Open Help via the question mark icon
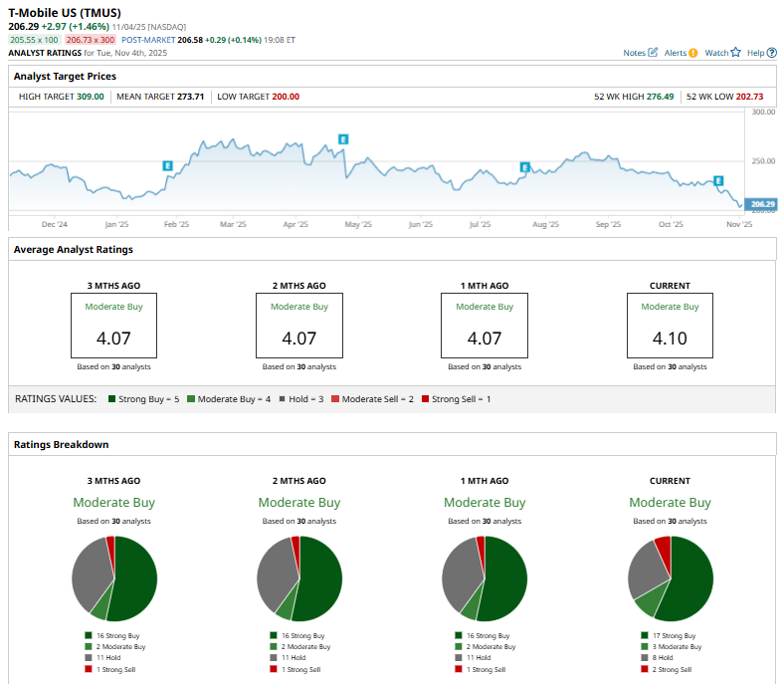 (772, 52)
